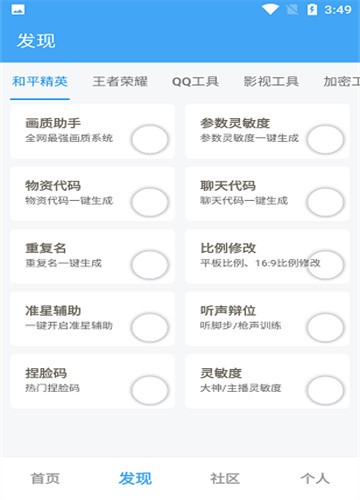This screenshot has width=360, height=500.
Task: Tap the circle icon beside 重复名
Action: point(150,265)
